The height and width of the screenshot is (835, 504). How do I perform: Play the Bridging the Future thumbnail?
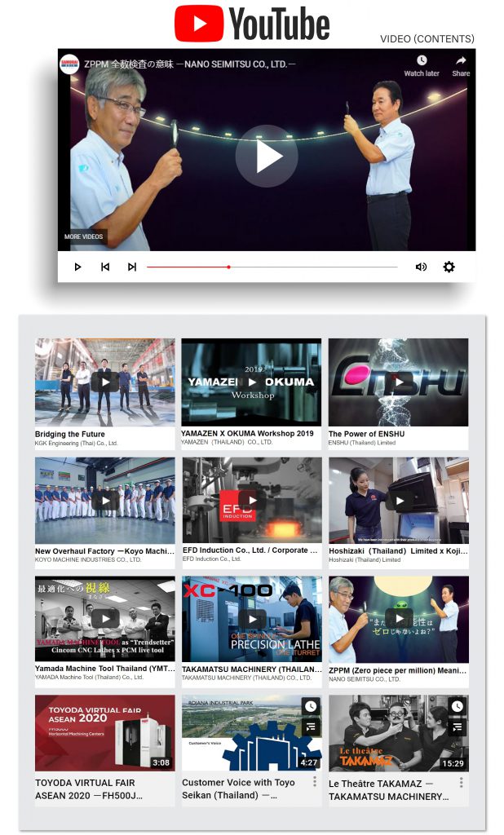click(x=105, y=382)
